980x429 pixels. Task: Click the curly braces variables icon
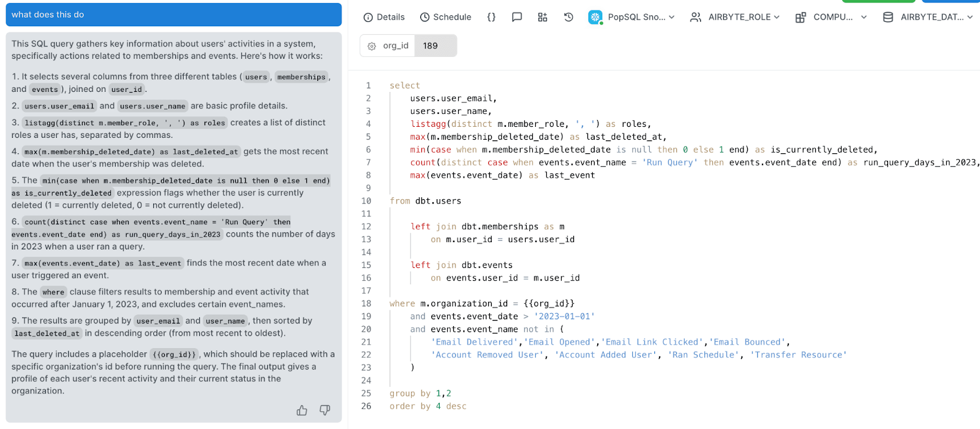click(491, 17)
